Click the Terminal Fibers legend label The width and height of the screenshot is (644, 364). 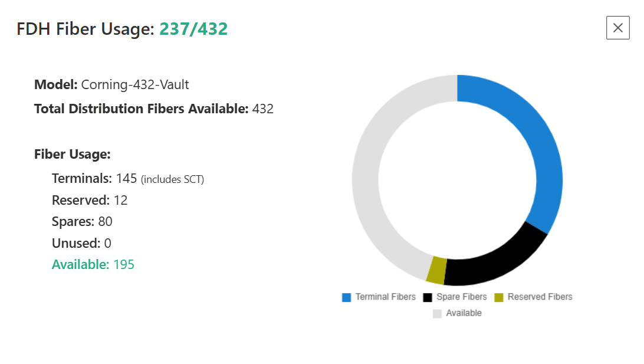pos(385,297)
